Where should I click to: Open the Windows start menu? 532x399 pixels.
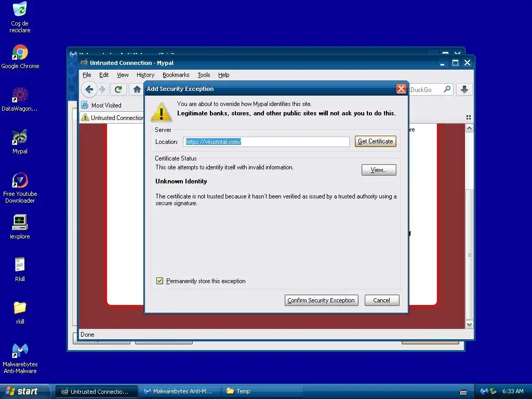tap(24, 392)
